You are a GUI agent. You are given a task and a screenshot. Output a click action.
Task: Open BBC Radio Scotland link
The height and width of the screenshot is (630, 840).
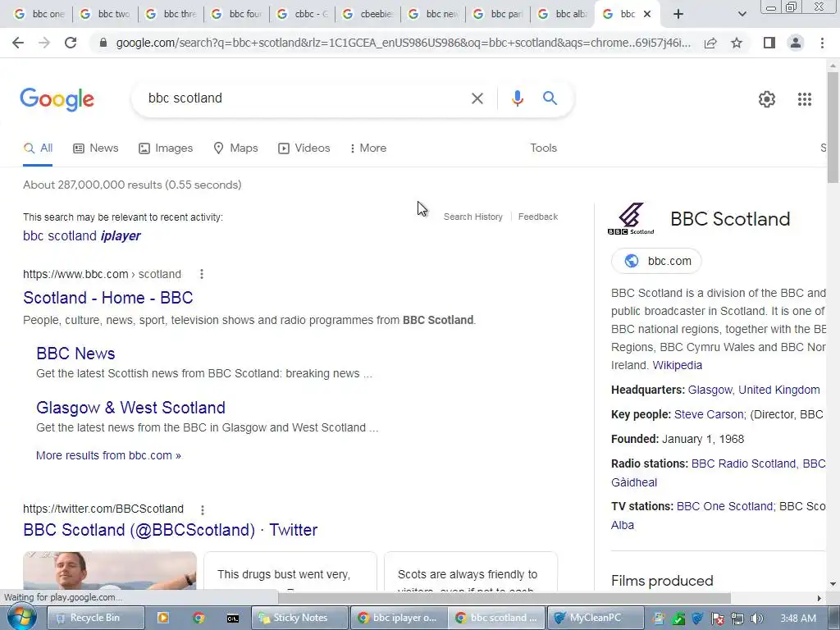click(743, 464)
